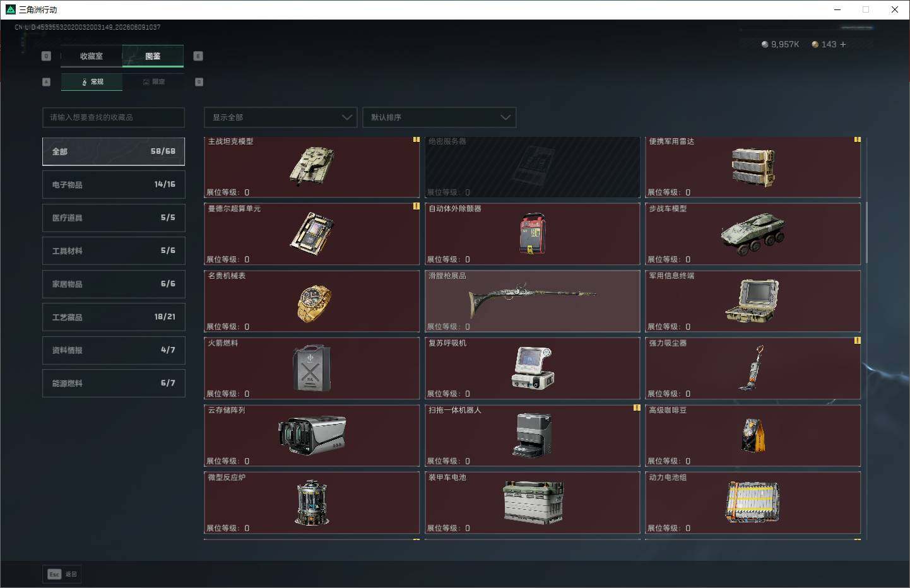Filter by 资料情报 category

[114, 350]
